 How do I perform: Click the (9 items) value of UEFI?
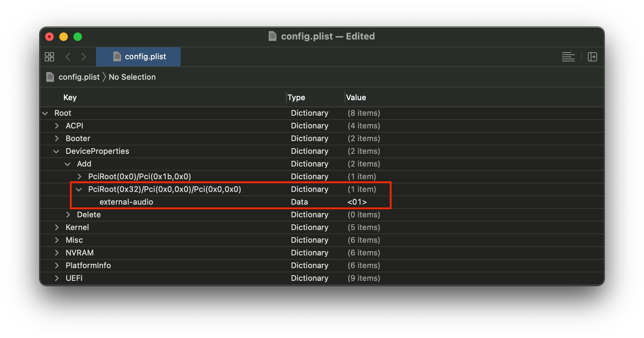pos(364,278)
